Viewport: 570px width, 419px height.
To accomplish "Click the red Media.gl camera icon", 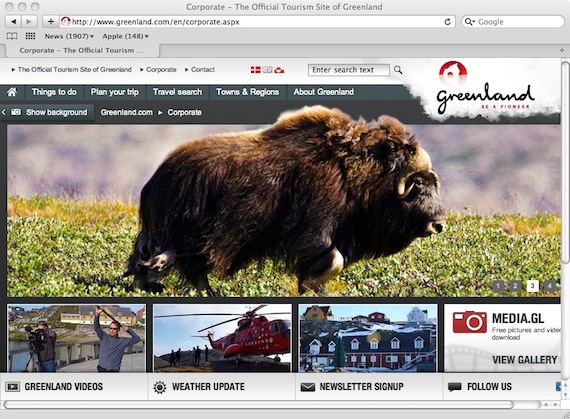I will tap(469, 322).
